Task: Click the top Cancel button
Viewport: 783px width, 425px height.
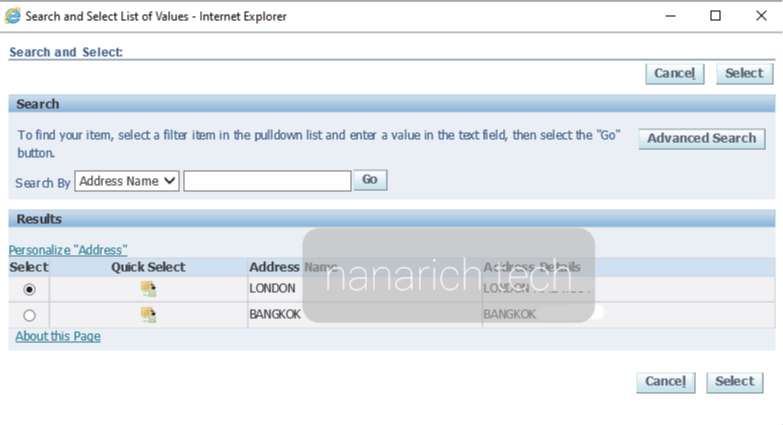Action: [x=675, y=73]
